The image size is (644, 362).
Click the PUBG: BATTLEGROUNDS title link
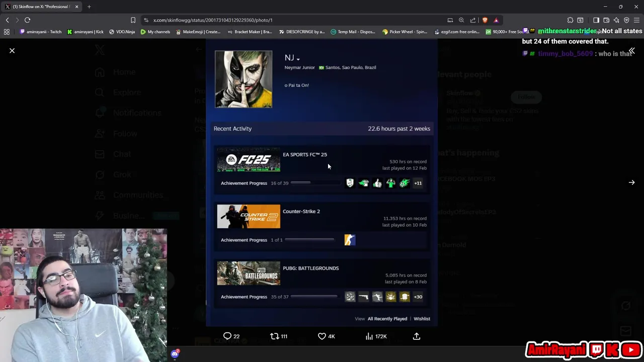click(x=310, y=268)
